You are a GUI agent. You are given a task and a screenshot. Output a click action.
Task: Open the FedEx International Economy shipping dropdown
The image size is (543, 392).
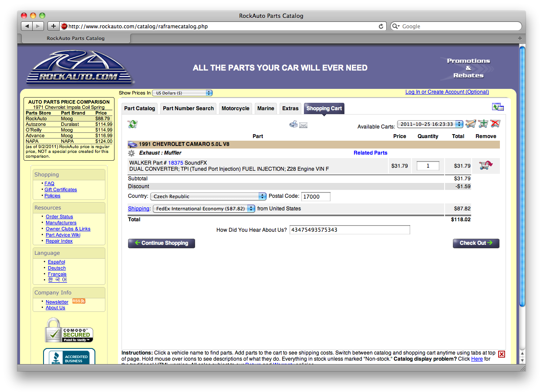click(204, 209)
